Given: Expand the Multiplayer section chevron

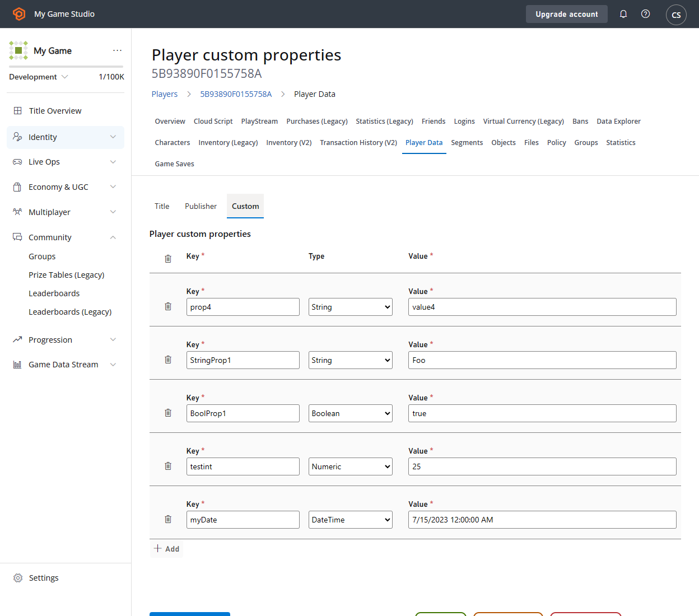Looking at the screenshot, I should tap(113, 212).
